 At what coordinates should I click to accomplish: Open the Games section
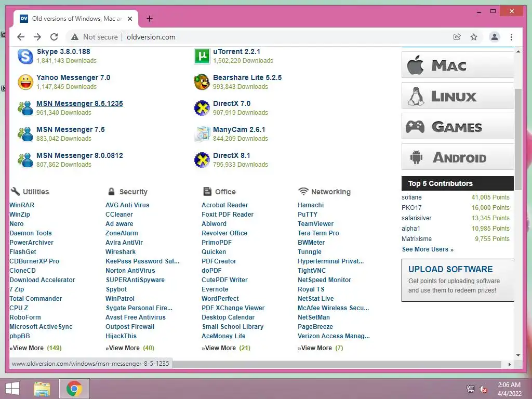(x=458, y=127)
